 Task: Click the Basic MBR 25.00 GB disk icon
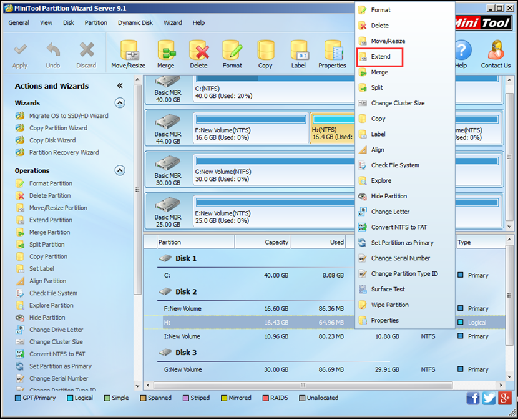[168, 205]
